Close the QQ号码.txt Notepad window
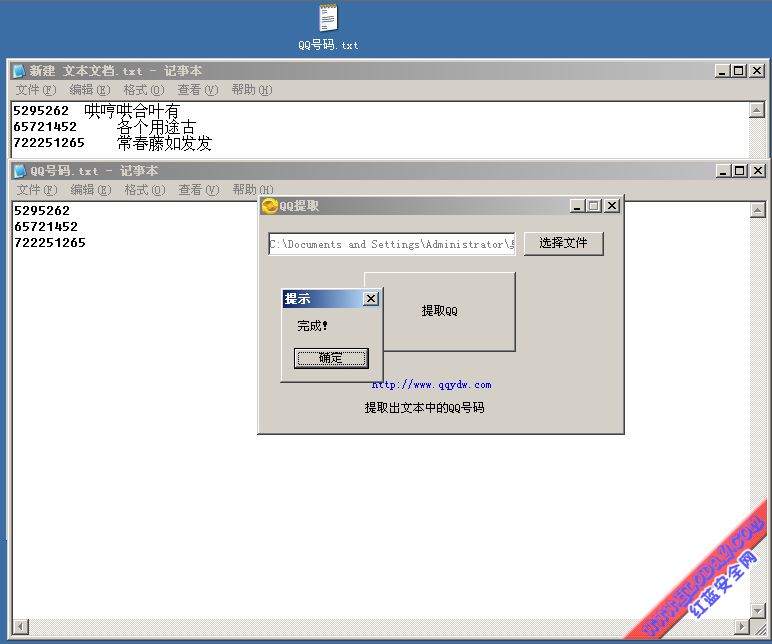The image size is (772, 644). 758,171
